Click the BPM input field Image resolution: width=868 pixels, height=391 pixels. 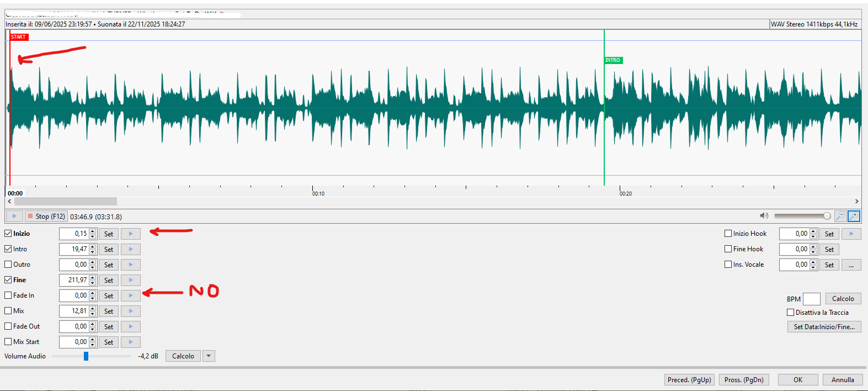(x=811, y=299)
